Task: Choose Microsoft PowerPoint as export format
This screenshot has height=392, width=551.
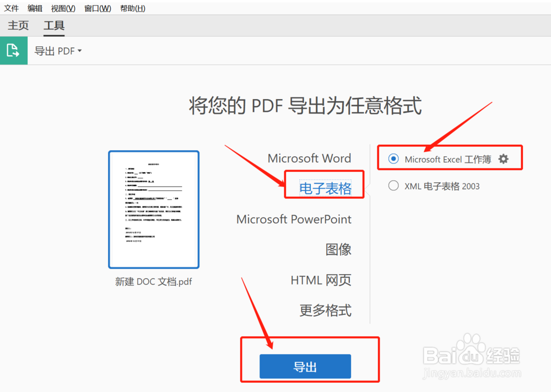Action: (x=294, y=219)
